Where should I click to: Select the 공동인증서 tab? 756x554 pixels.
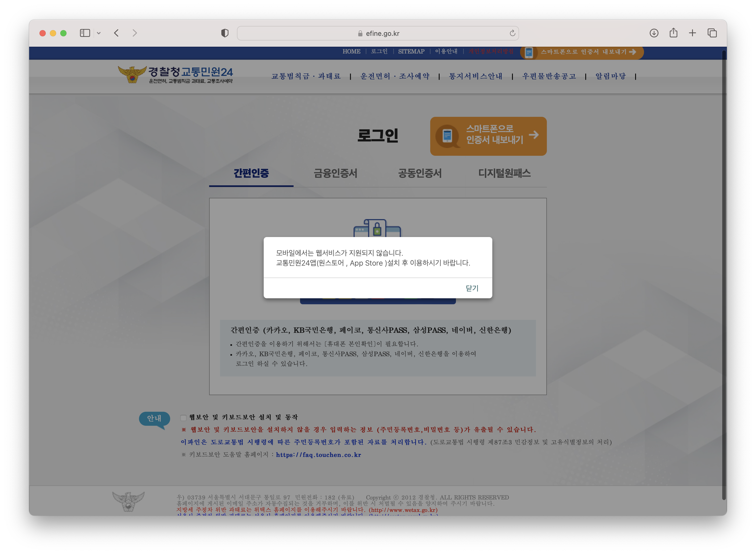(x=420, y=173)
